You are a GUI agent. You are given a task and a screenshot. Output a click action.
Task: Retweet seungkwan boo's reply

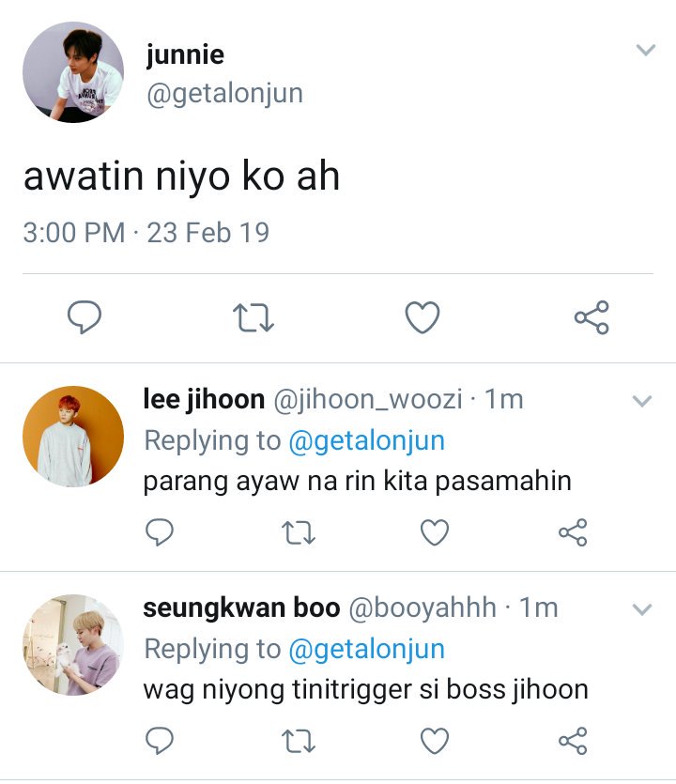tap(299, 741)
